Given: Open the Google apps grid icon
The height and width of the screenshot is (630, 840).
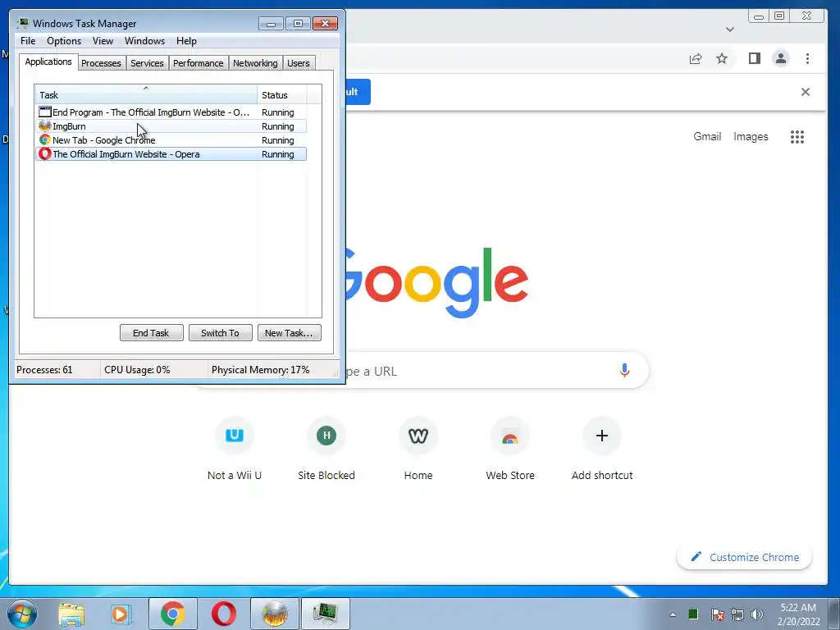Looking at the screenshot, I should click(797, 137).
